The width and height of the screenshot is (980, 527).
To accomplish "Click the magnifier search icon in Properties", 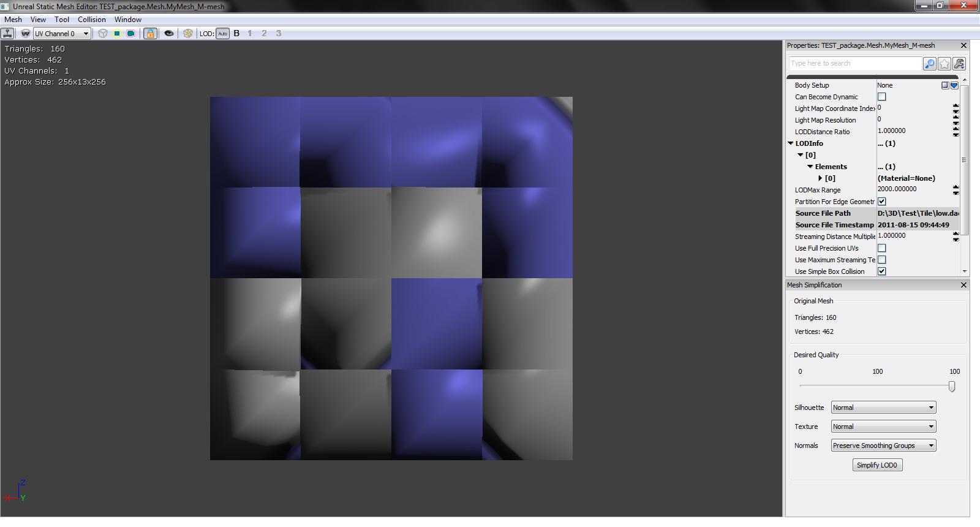I will coord(930,64).
